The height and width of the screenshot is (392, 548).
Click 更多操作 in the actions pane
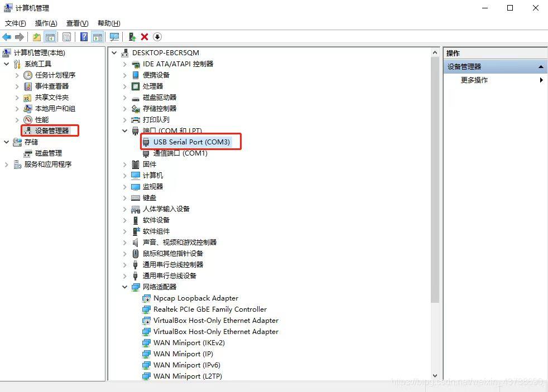point(474,80)
